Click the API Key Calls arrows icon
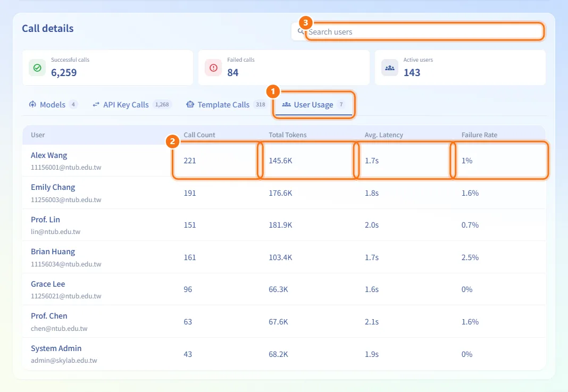 [96, 104]
